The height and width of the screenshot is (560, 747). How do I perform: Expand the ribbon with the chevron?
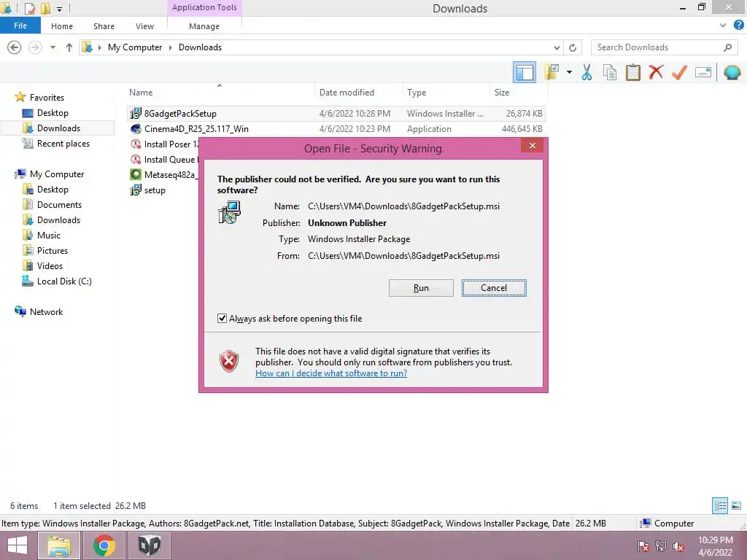[723, 26]
